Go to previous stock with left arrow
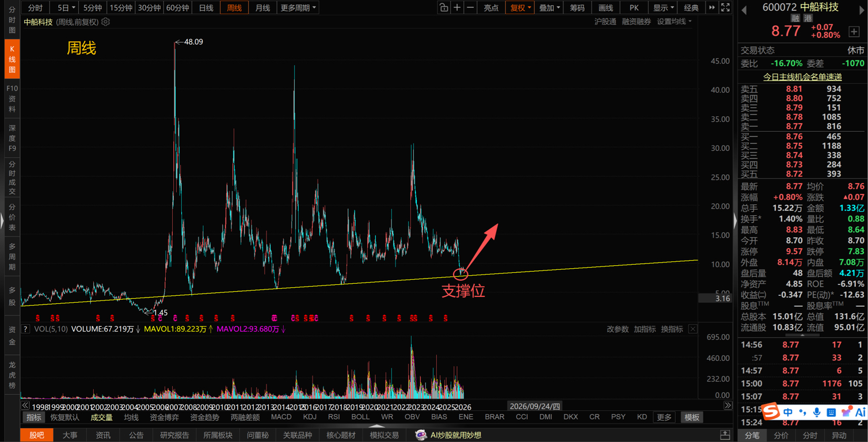868x442 pixels. (x=744, y=10)
